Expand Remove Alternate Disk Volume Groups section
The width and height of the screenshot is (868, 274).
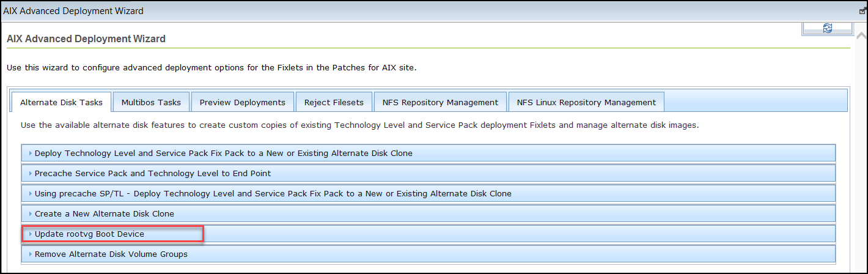coord(428,254)
